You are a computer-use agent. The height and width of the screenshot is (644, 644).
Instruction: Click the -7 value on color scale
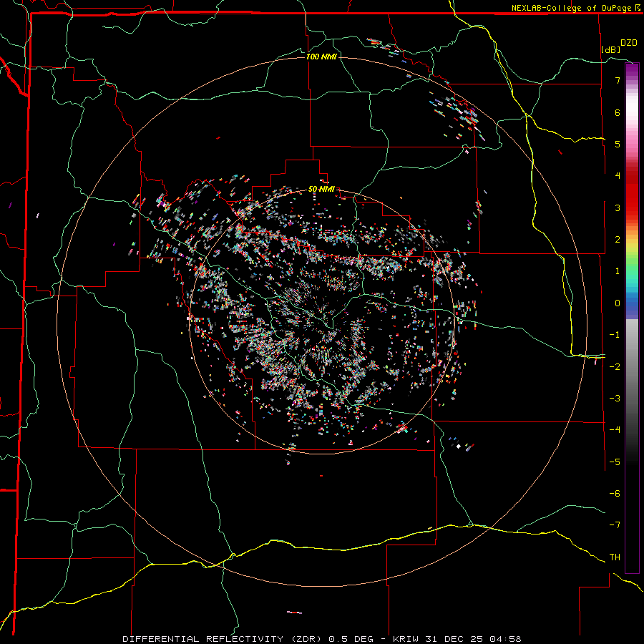615,525
